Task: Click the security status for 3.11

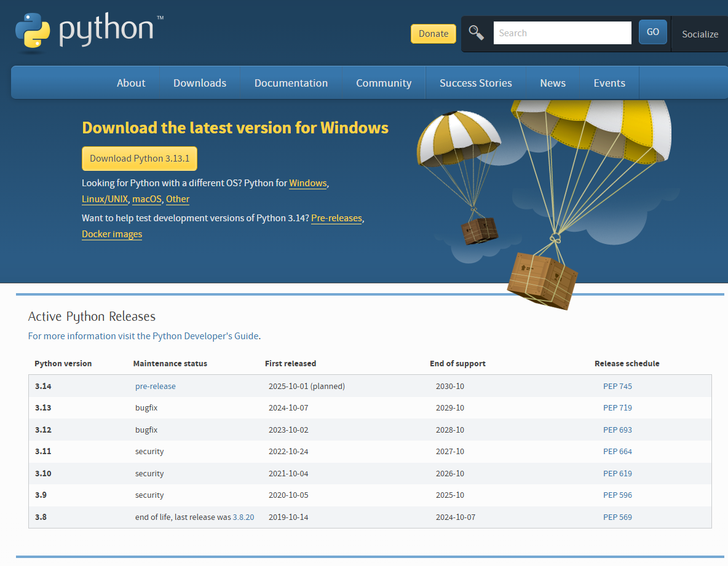Action: (x=149, y=452)
